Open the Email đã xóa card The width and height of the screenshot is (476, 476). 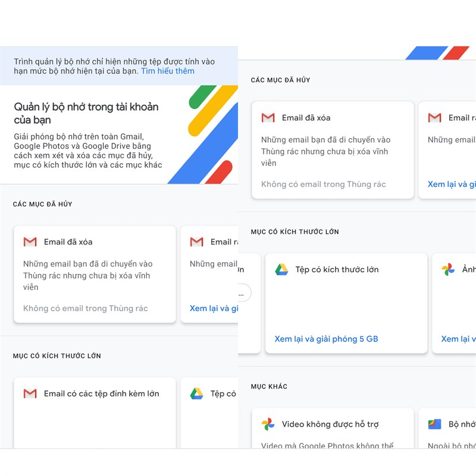coord(94,274)
